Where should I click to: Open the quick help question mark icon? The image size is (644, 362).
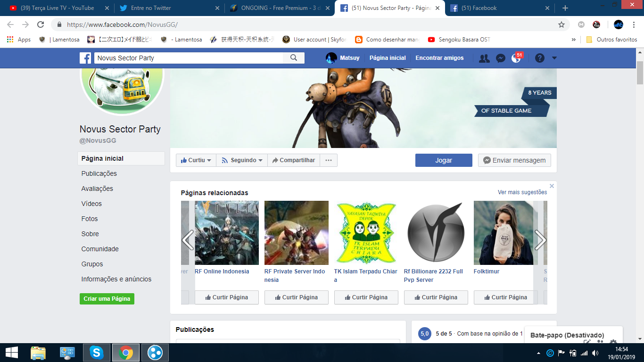540,58
